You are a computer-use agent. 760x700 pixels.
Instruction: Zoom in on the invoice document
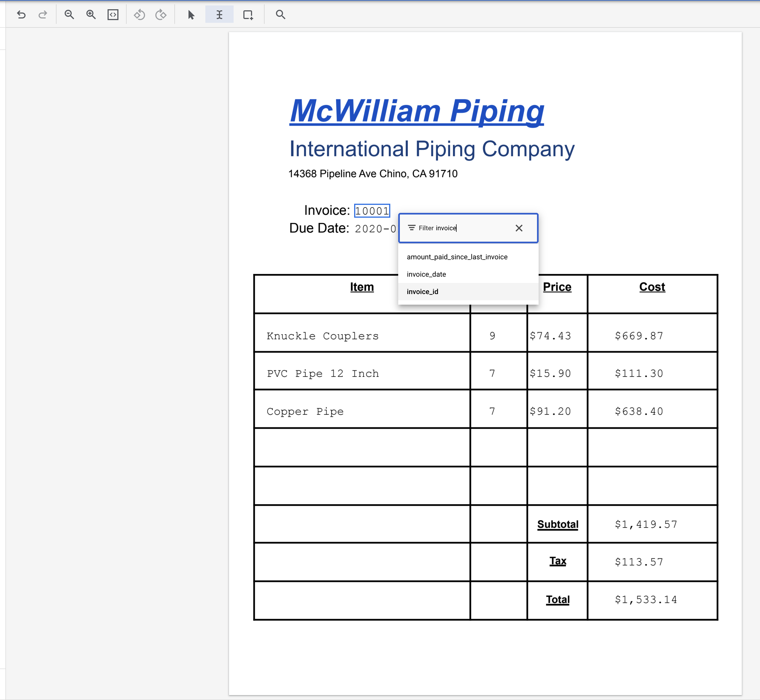[x=91, y=15]
